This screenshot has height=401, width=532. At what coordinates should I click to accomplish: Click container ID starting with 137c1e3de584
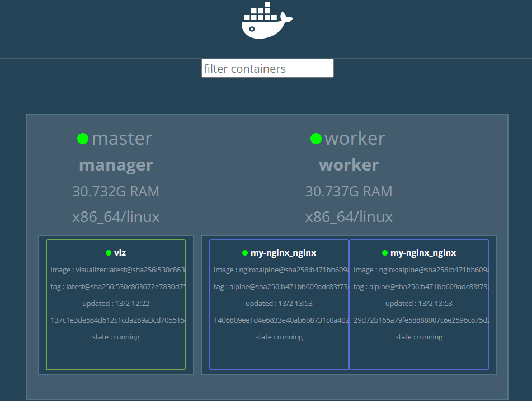tap(117, 320)
